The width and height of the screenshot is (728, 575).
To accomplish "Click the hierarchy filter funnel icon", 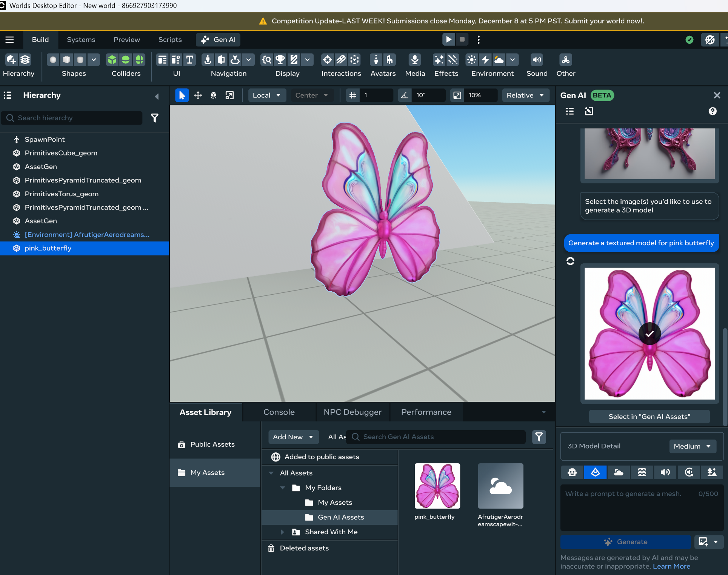I will coord(155,118).
